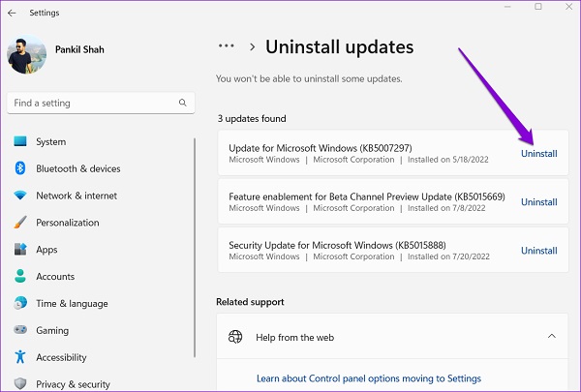Viewport: 581px width, 392px height.
Task: Click Pankil Shah profile picture
Action: click(x=26, y=55)
